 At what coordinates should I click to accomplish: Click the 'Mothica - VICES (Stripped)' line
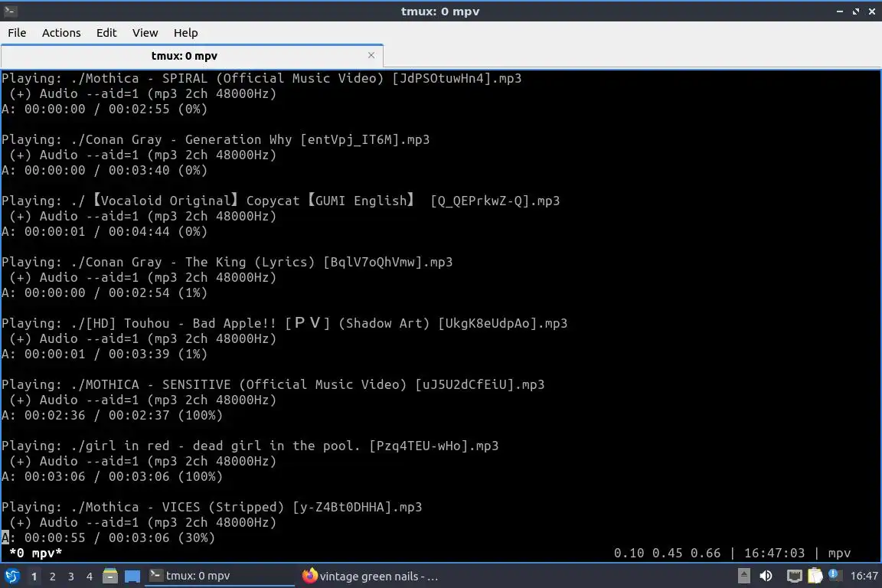pos(212,507)
